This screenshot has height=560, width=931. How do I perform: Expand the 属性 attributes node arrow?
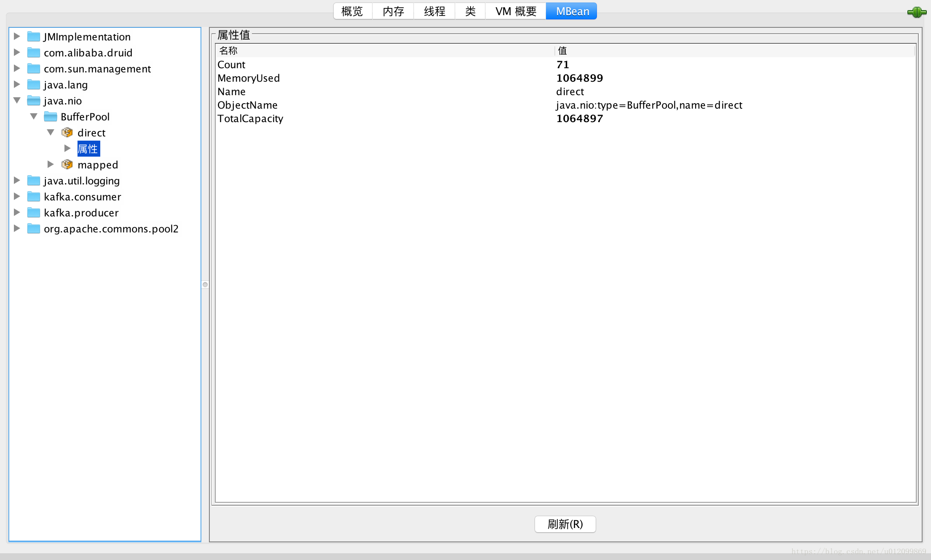(67, 148)
